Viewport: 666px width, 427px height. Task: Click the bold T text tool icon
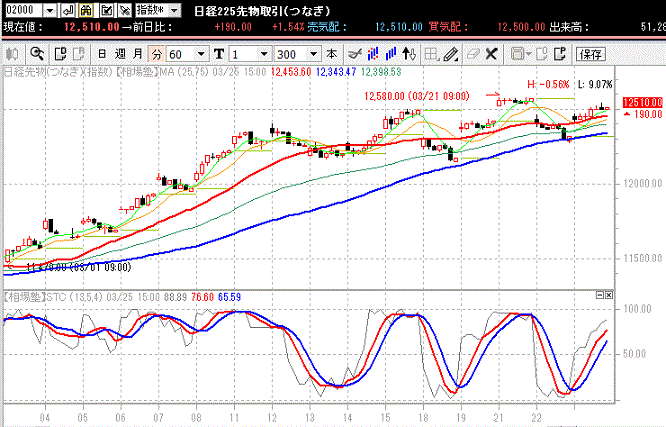pos(219,54)
